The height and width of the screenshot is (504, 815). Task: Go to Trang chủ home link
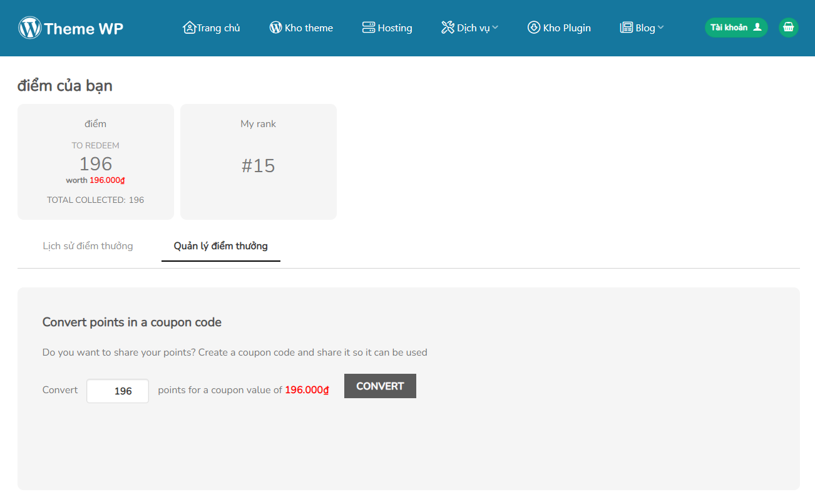point(218,28)
